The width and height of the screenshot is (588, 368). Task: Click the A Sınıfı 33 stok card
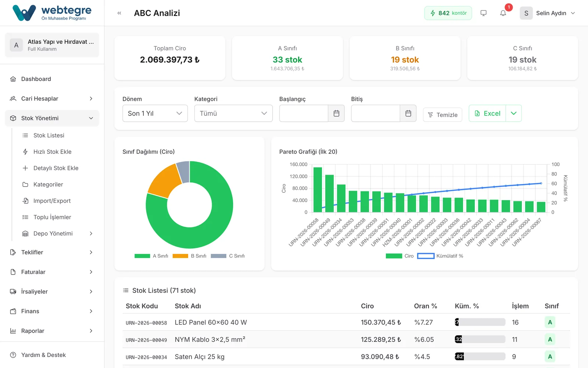click(x=287, y=58)
